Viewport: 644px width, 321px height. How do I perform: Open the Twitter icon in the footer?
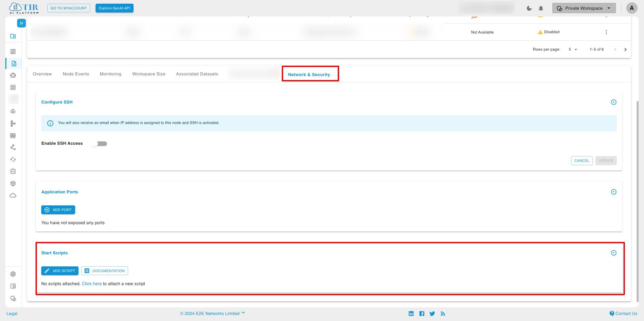coord(432,314)
